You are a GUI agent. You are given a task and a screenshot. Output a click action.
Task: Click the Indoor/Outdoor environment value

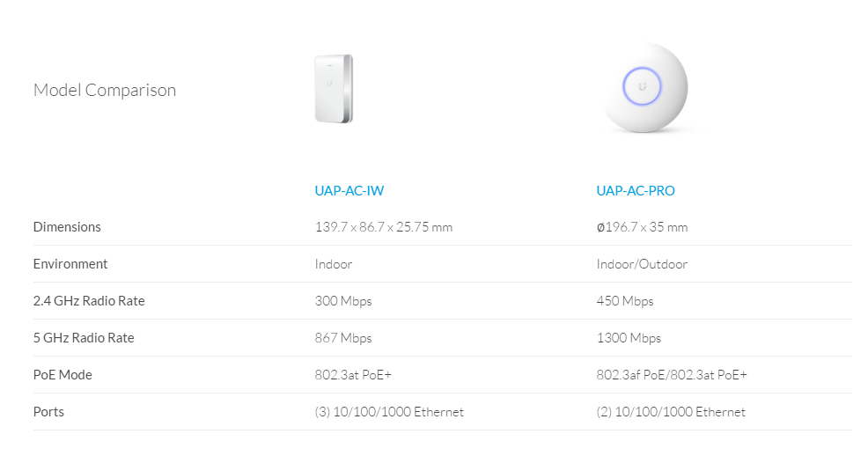(642, 264)
